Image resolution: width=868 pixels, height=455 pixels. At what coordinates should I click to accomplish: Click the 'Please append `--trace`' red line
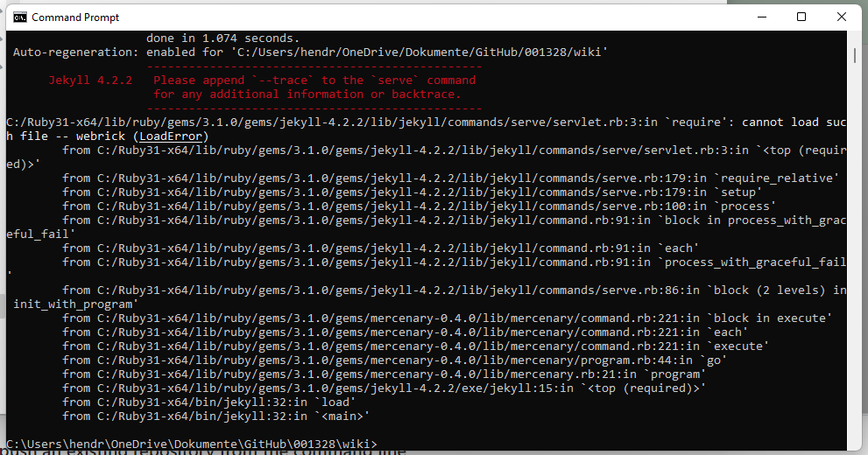tap(314, 80)
